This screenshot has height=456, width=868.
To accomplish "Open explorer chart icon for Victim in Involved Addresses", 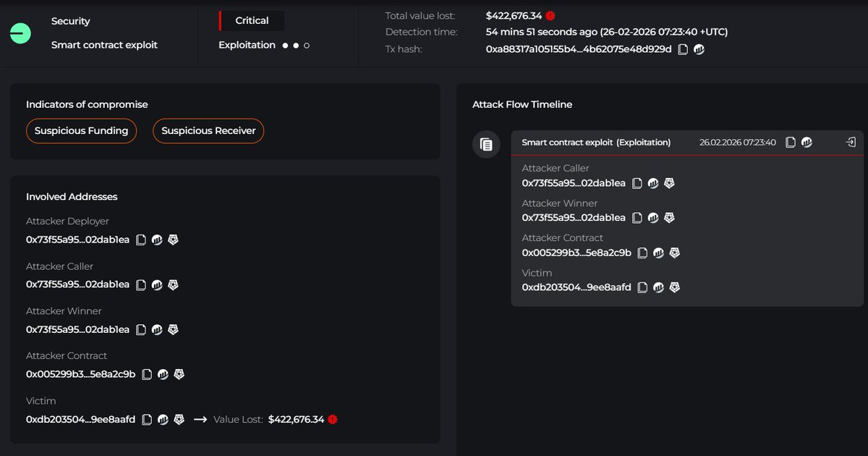I will click(163, 419).
